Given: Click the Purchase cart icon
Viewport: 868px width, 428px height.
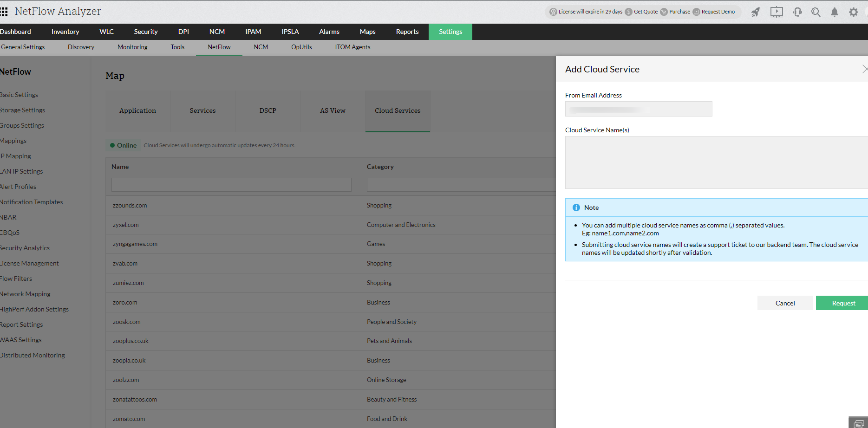Looking at the screenshot, I should point(664,12).
